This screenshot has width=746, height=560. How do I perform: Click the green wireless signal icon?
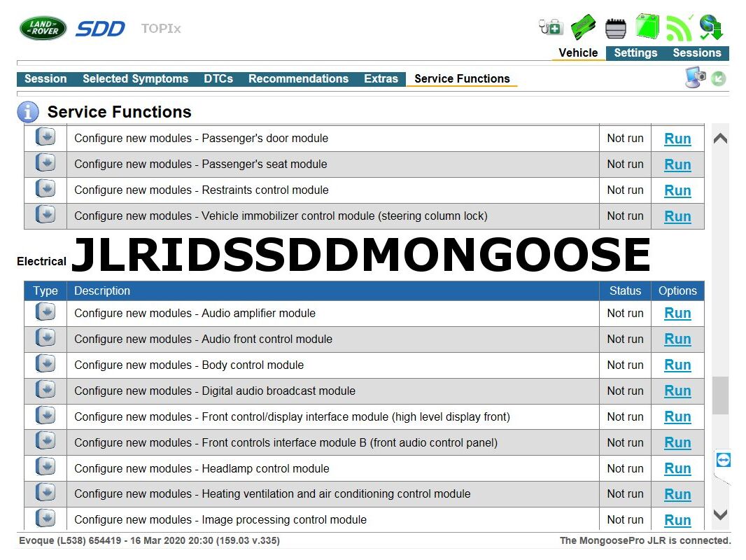click(x=680, y=28)
